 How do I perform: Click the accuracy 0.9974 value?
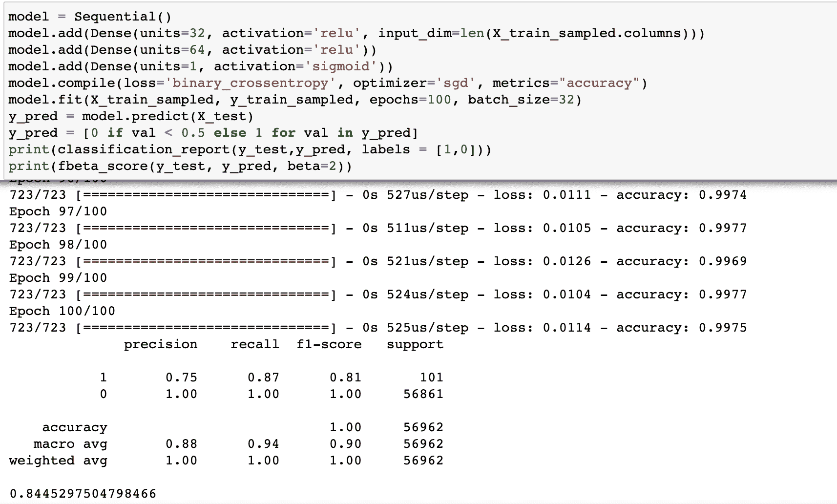pyautogui.click(x=722, y=195)
